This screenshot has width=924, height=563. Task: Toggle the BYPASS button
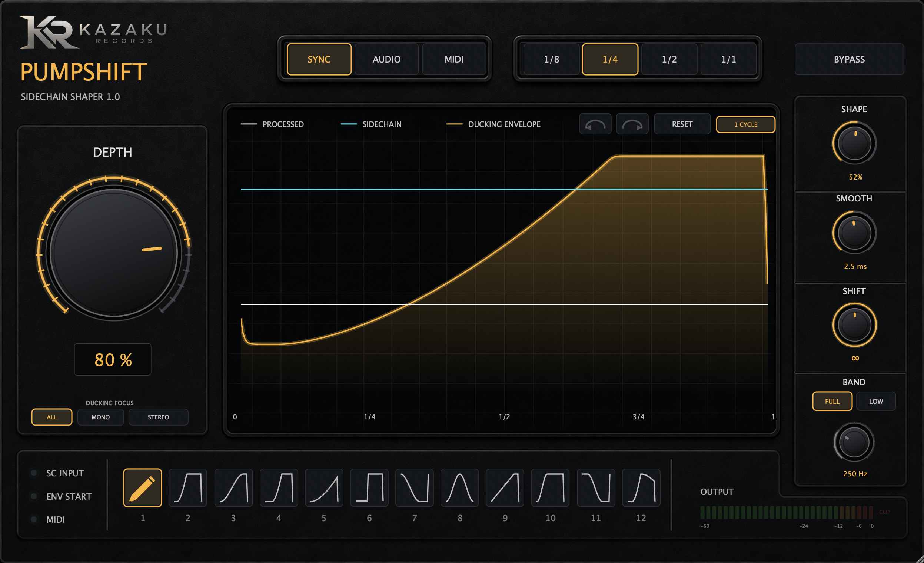pyautogui.click(x=850, y=59)
